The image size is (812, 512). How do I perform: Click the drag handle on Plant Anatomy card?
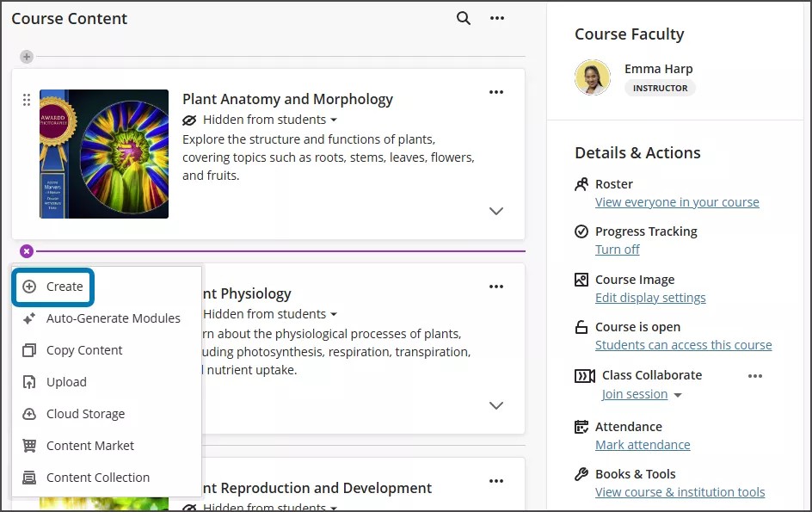pos(28,102)
